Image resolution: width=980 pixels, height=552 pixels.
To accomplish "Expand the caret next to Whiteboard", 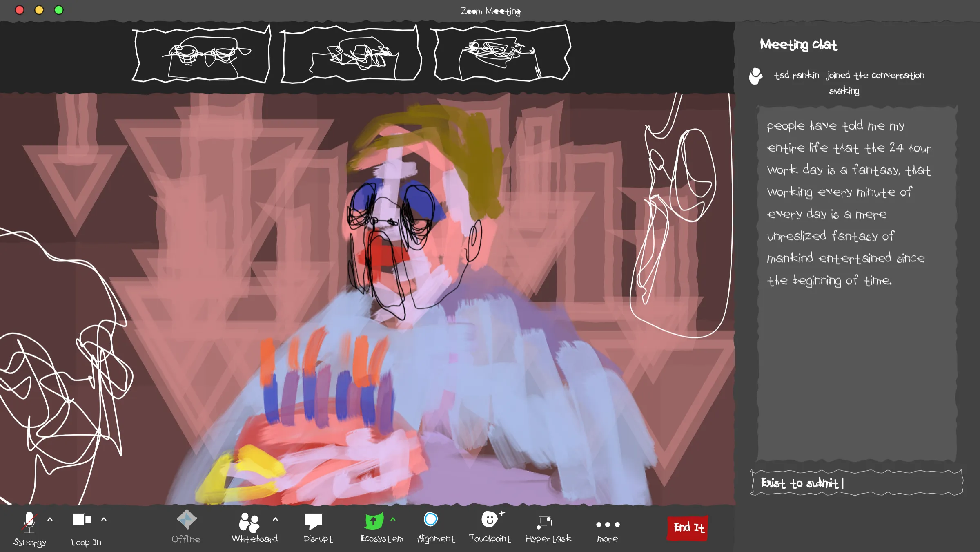I will point(275,519).
